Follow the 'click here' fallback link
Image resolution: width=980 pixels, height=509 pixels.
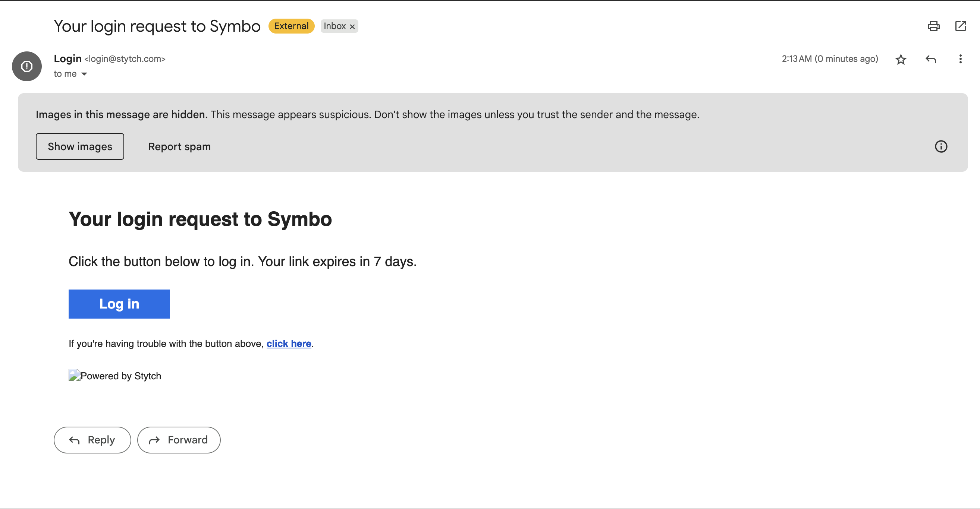[x=289, y=344]
